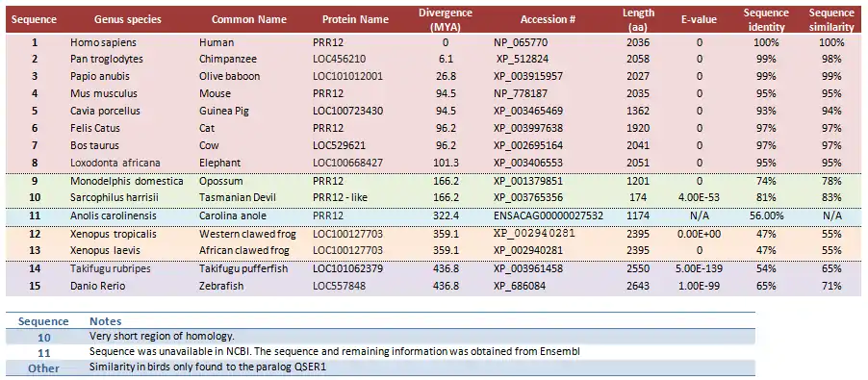Select the Homo sapiens cell
The width and height of the screenshot is (868, 380).
(103, 42)
